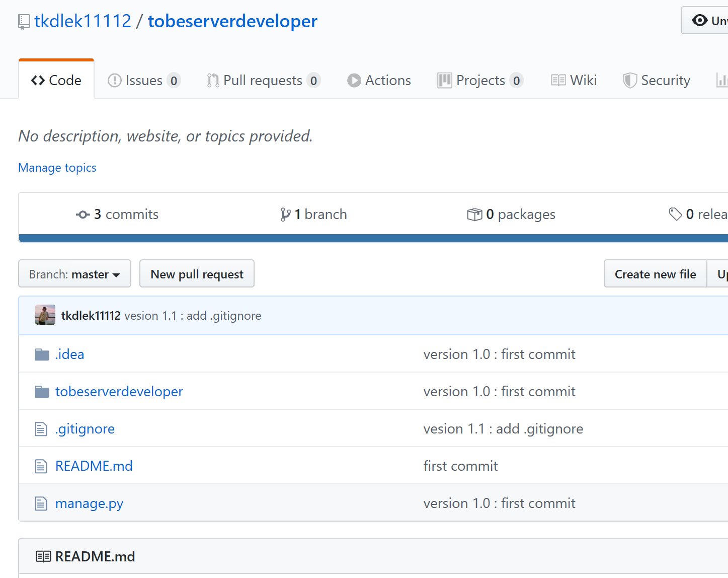Click Create new file button
This screenshot has height=578, width=728.
656,274
